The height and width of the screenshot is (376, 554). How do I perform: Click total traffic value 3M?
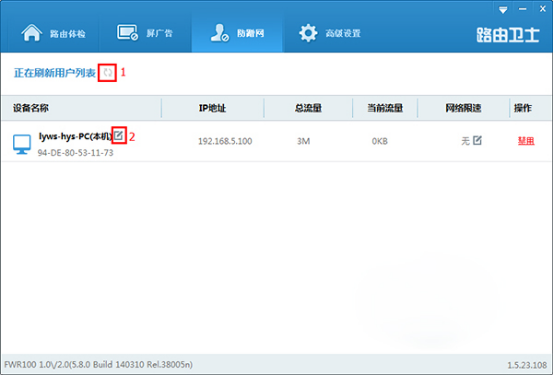point(303,141)
